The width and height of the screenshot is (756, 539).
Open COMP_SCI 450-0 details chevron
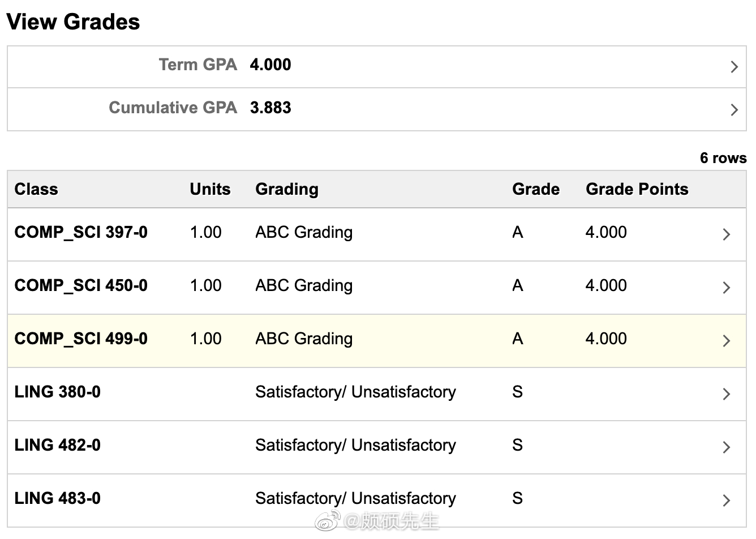727,287
